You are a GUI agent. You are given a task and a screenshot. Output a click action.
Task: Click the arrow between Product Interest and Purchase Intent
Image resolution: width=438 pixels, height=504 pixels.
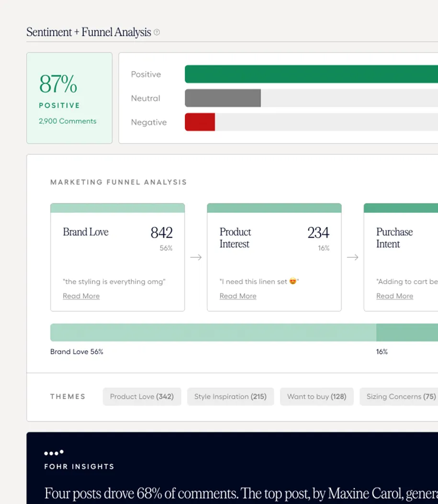pos(353,257)
